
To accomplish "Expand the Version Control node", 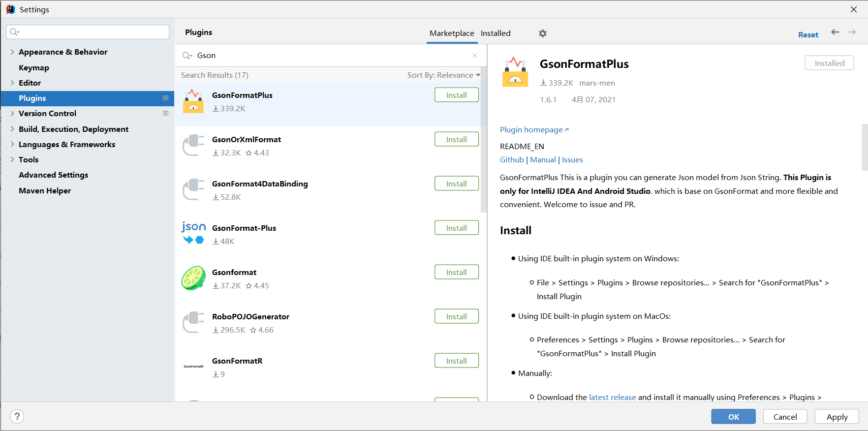I will tap(12, 113).
